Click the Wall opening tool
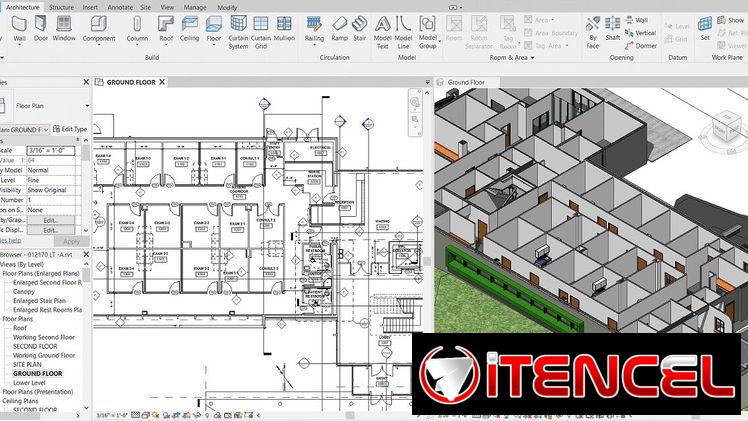 [636, 20]
